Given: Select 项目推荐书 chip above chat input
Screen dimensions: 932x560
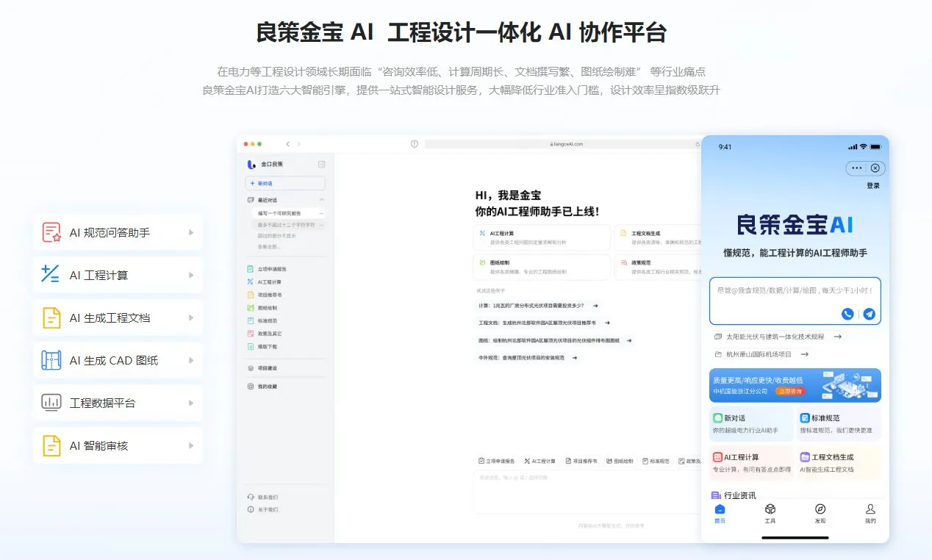Looking at the screenshot, I should click(581, 462).
